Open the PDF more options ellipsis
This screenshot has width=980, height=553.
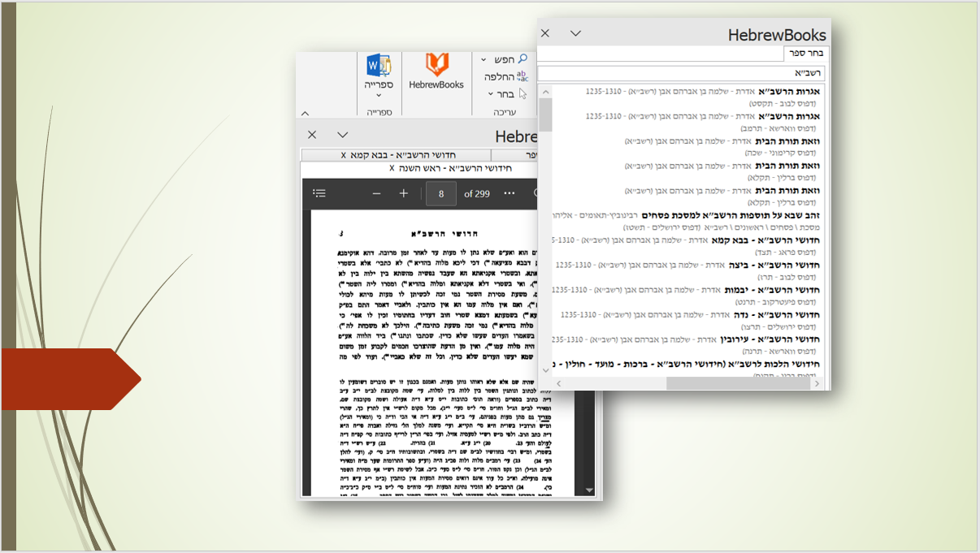pos(510,193)
